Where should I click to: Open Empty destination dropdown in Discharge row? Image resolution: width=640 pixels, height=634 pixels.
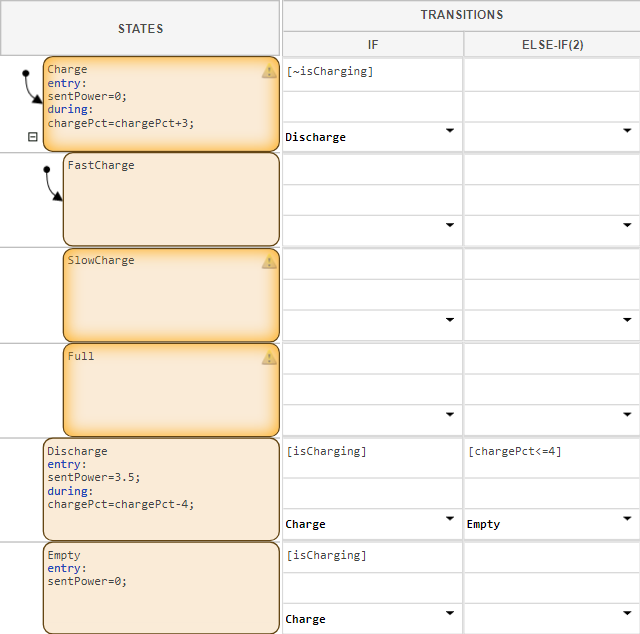tap(627, 518)
